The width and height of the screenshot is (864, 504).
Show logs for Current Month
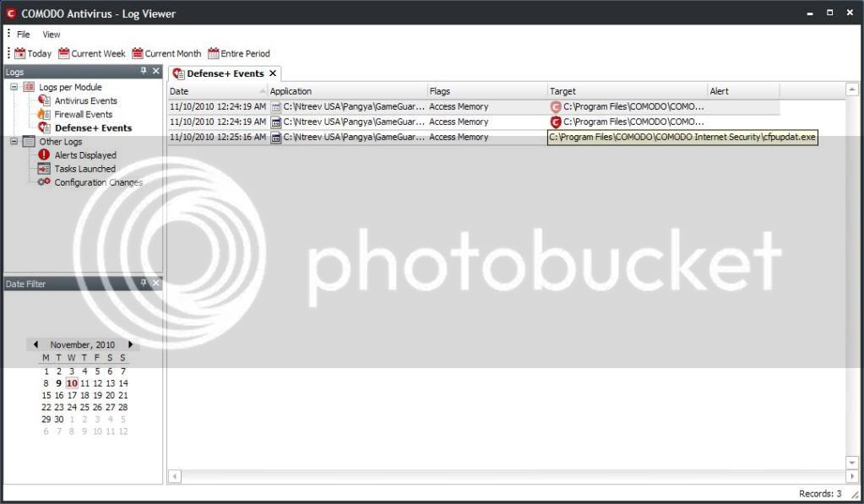[x=166, y=53]
